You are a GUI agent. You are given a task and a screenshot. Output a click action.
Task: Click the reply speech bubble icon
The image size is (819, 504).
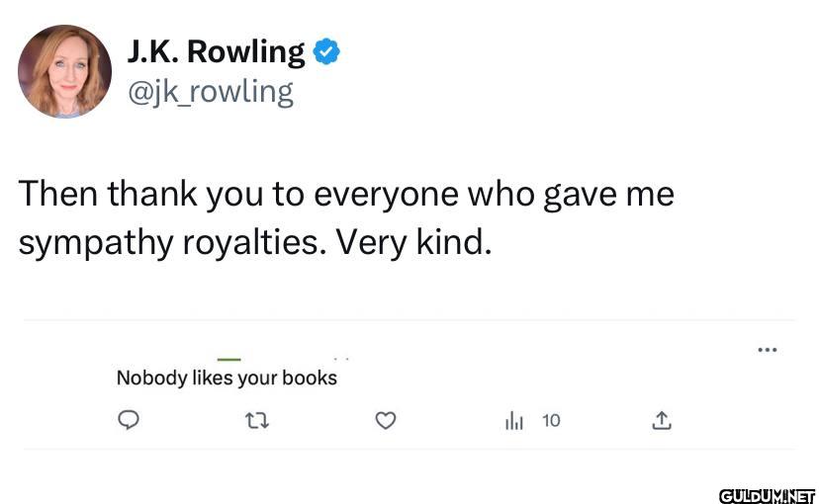coord(127,421)
